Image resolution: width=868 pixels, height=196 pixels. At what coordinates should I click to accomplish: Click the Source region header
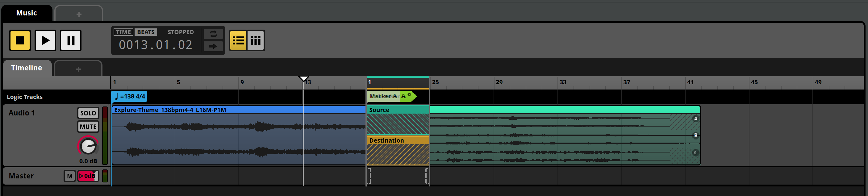tap(398, 110)
